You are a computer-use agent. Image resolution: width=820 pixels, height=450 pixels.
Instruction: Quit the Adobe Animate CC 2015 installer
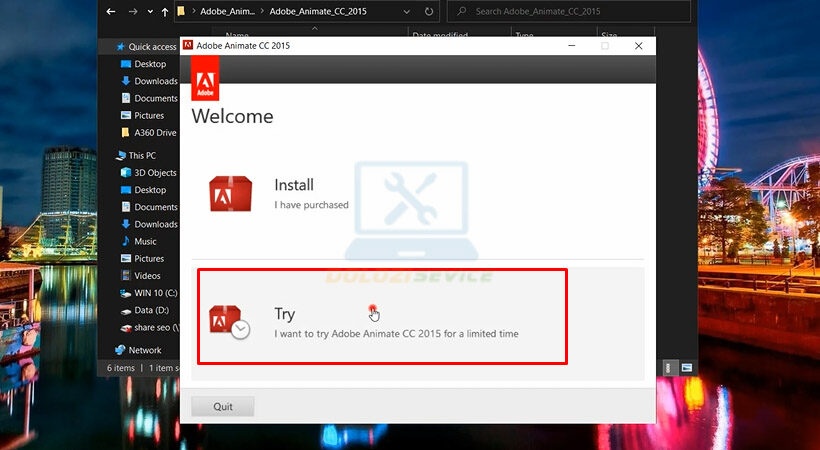click(223, 407)
